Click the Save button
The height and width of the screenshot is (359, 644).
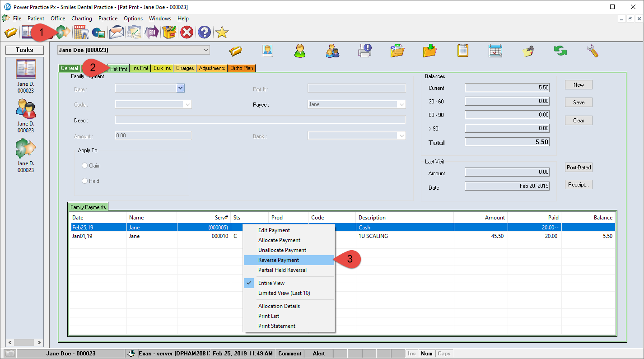[x=579, y=103]
